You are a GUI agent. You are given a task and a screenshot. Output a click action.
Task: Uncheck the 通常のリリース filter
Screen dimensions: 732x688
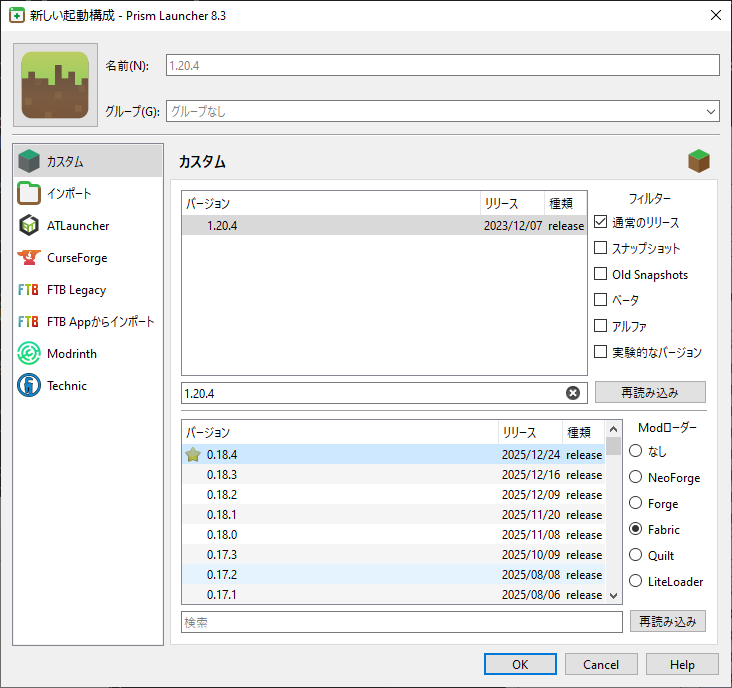(x=600, y=222)
